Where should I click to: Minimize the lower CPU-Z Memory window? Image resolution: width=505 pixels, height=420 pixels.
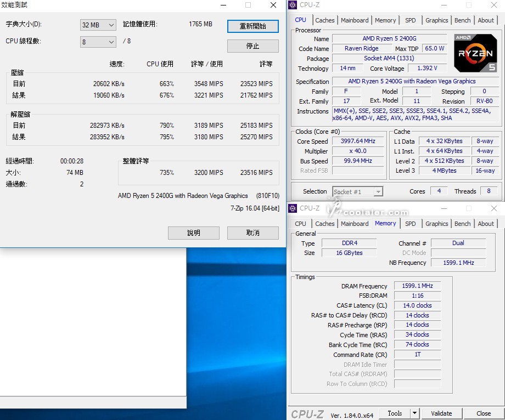(x=444, y=208)
